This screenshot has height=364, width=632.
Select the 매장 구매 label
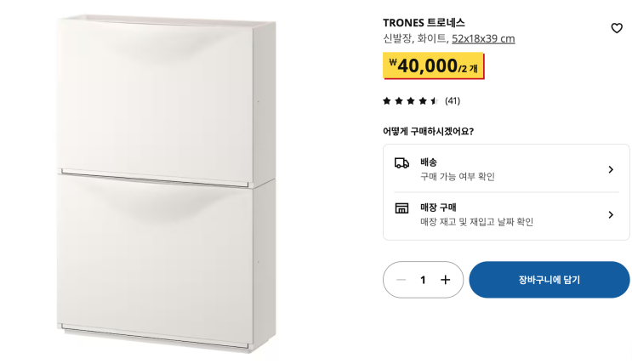coord(438,208)
